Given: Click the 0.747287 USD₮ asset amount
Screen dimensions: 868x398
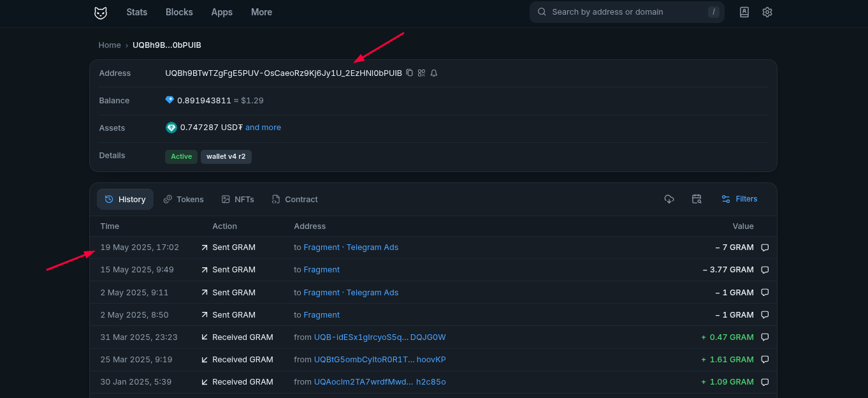Looking at the screenshot, I should (x=212, y=128).
